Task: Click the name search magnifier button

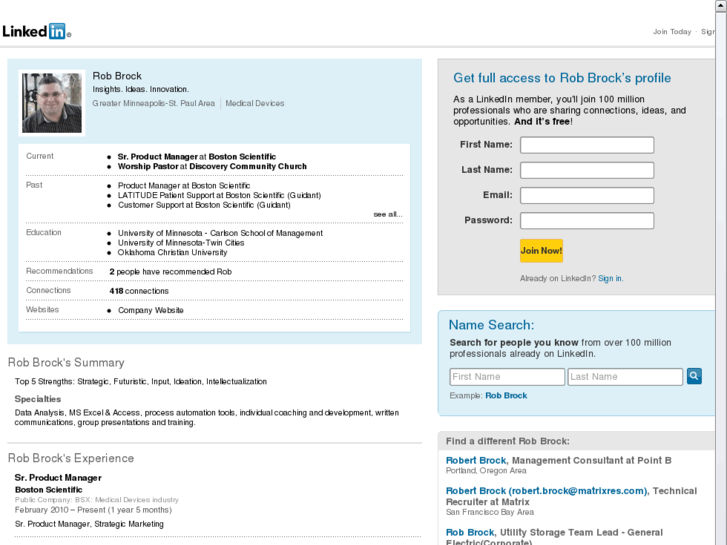Action: coord(694,376)
